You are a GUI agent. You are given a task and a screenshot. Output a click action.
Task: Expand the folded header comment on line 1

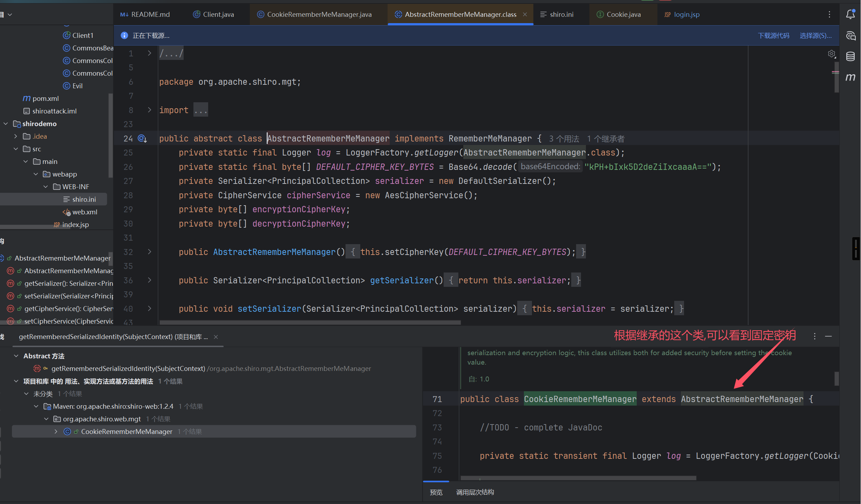150,53
